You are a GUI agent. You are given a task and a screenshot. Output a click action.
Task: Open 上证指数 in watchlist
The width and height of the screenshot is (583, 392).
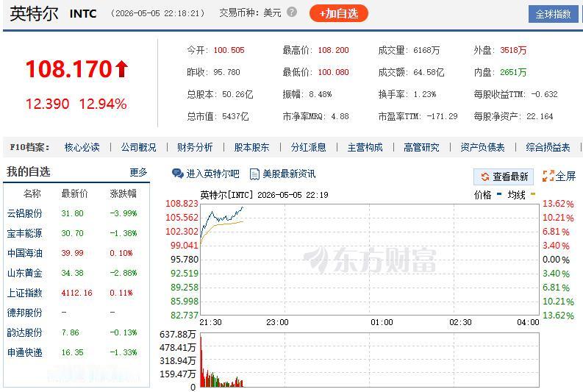pyautogui.click(x=24, y=293)
